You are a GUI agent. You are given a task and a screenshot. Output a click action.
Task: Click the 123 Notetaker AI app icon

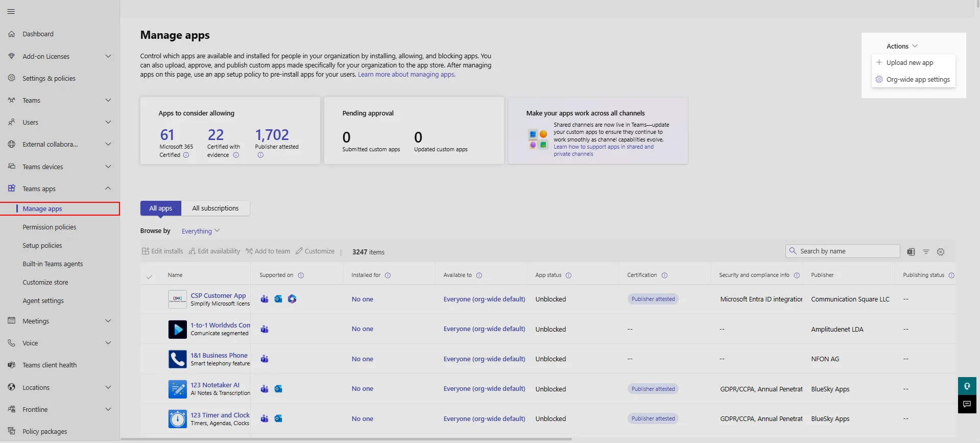pos(178,389)
